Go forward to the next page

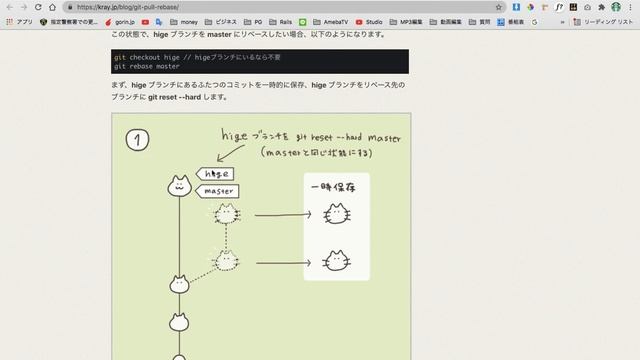coord(24,7)
